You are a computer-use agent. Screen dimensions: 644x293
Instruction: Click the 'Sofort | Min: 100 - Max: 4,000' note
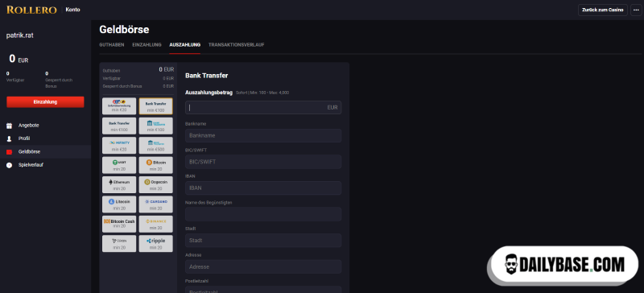[x=262, y=93]
